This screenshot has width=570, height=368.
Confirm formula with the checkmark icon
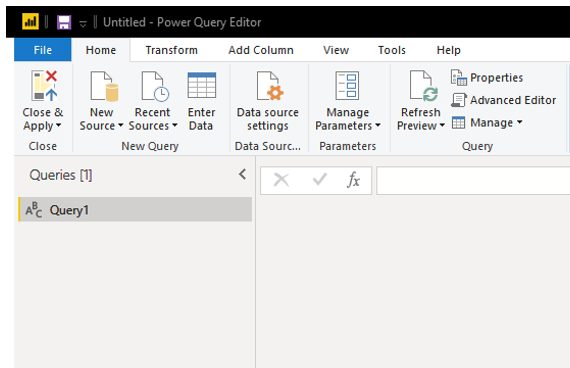[x=320, y=179]
